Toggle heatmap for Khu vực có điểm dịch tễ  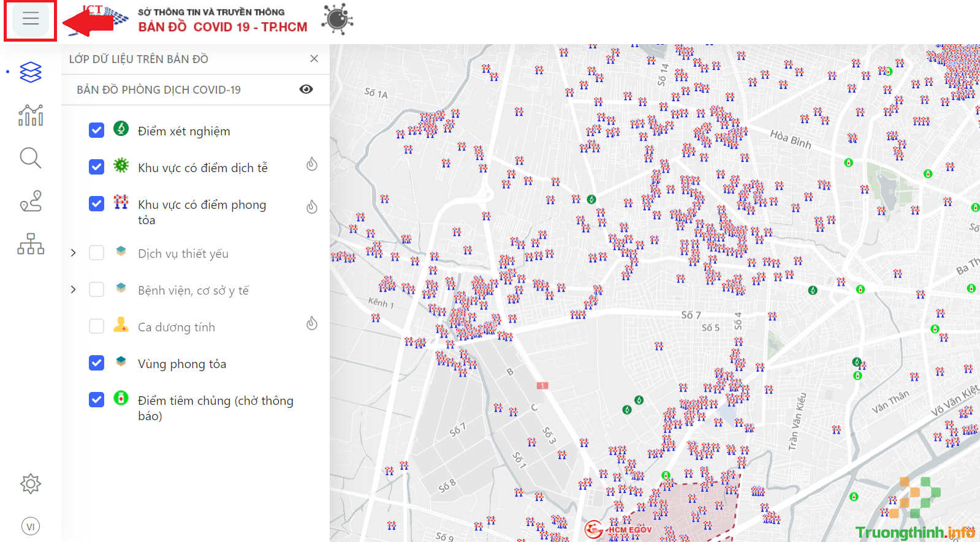[x=312, y=164]
